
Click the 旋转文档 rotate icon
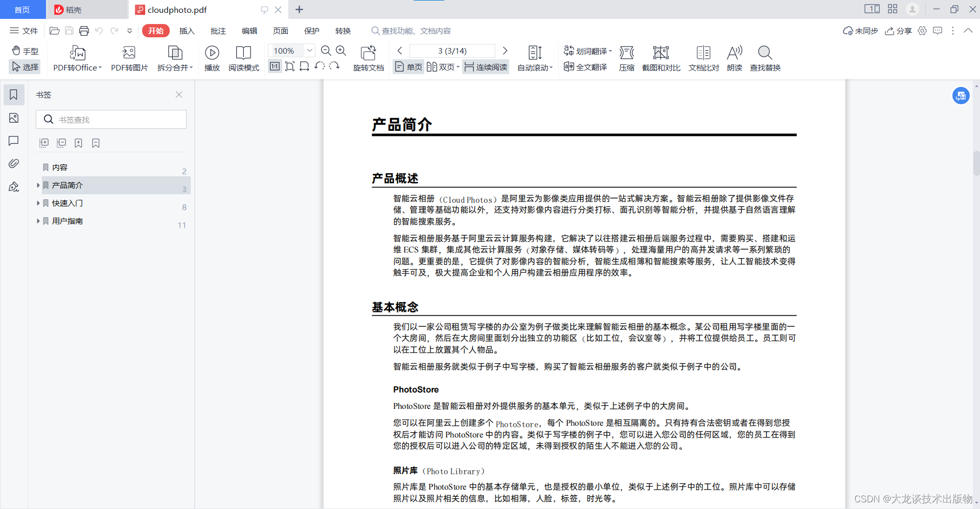pos(368,53)
